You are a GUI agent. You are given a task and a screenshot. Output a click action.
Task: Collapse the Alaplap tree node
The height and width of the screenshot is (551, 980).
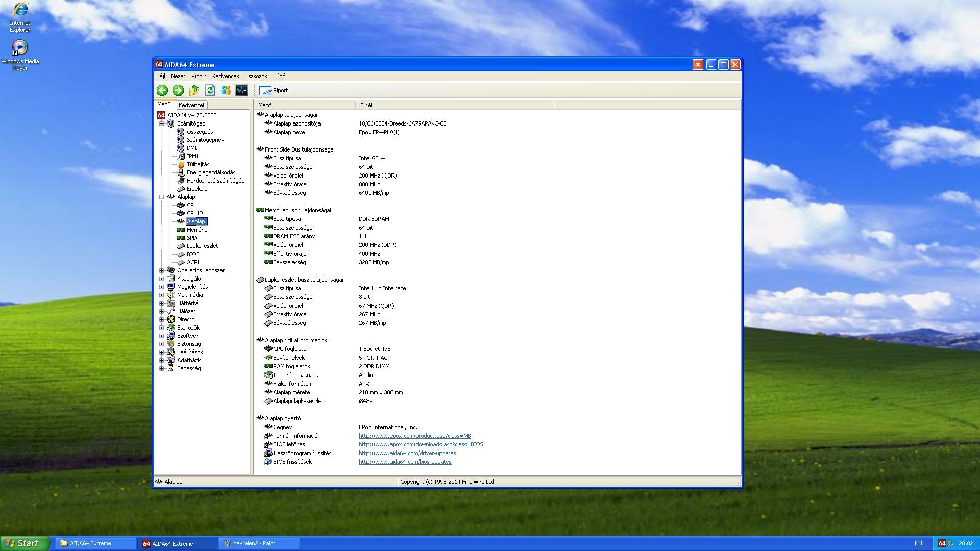tap(162, 197)
